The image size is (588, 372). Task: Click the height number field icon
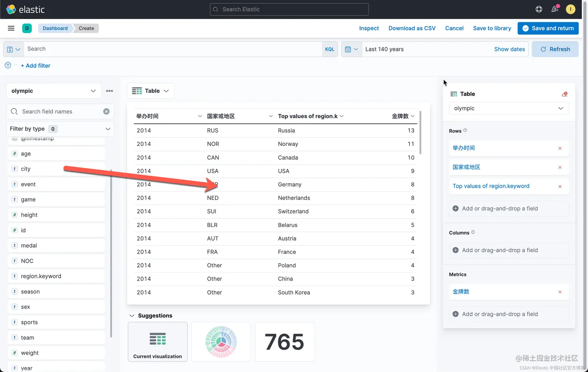point(14,215)
